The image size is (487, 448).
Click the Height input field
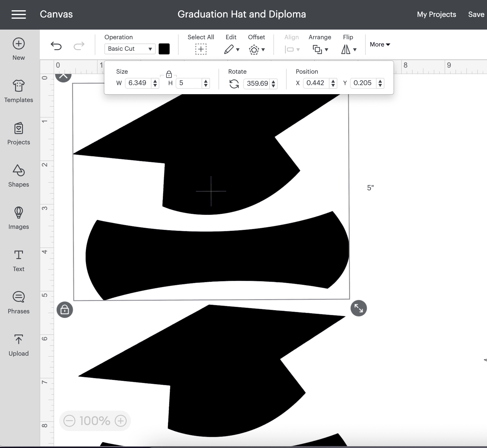click(189, 83)
